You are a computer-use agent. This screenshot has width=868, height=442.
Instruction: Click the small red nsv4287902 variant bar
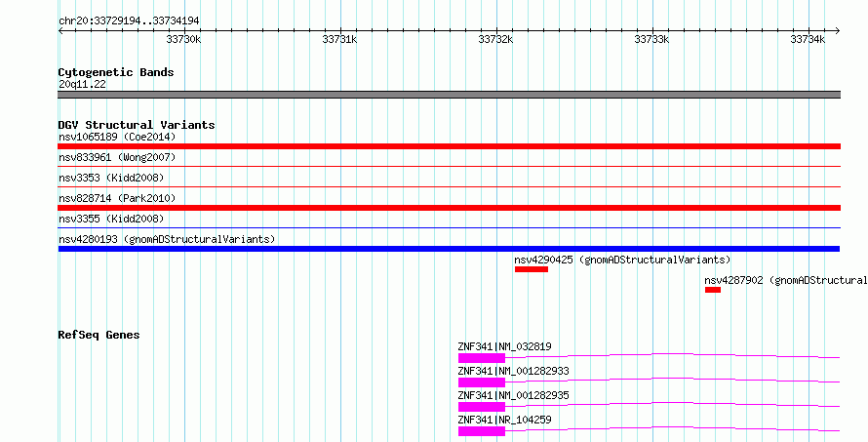[x=713, y=290]
